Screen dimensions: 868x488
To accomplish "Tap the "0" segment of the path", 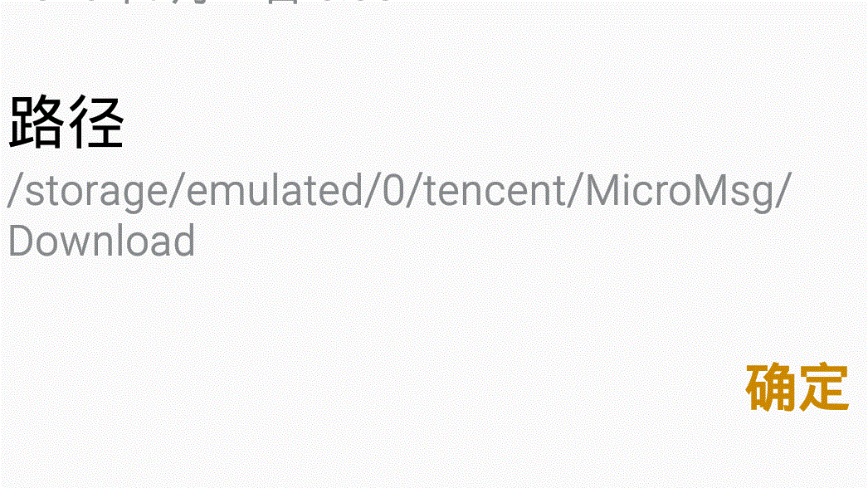I will 394,189.
